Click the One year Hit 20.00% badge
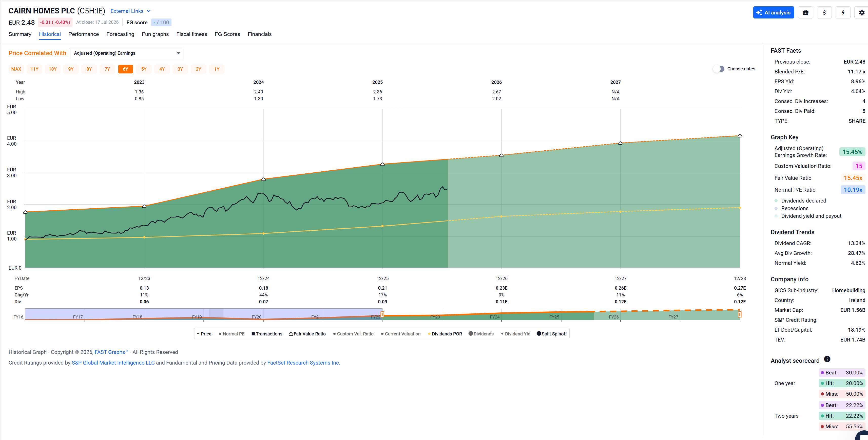Viewport: 868px width, 440px height. point(842,383)
